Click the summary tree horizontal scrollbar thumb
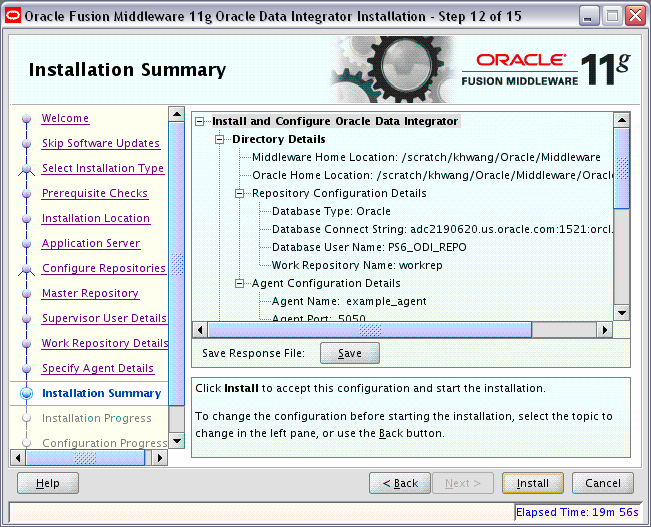Screen dimensions: 651x527 [370, 330]
